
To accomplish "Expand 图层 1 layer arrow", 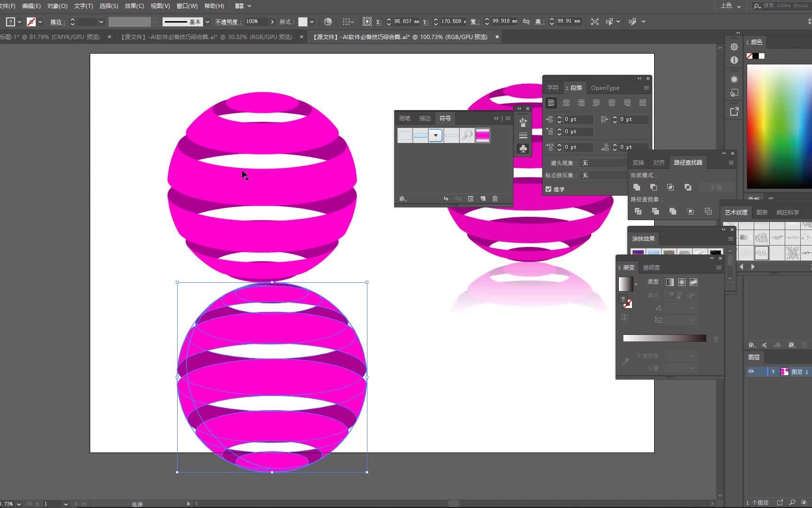I will click(773, 372).
